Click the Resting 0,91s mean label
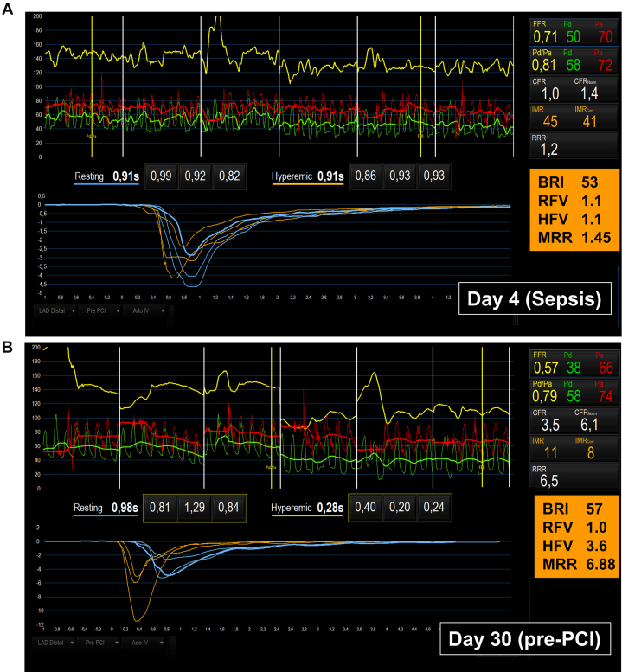The image size is (622, 672). [x=106, y=176]
